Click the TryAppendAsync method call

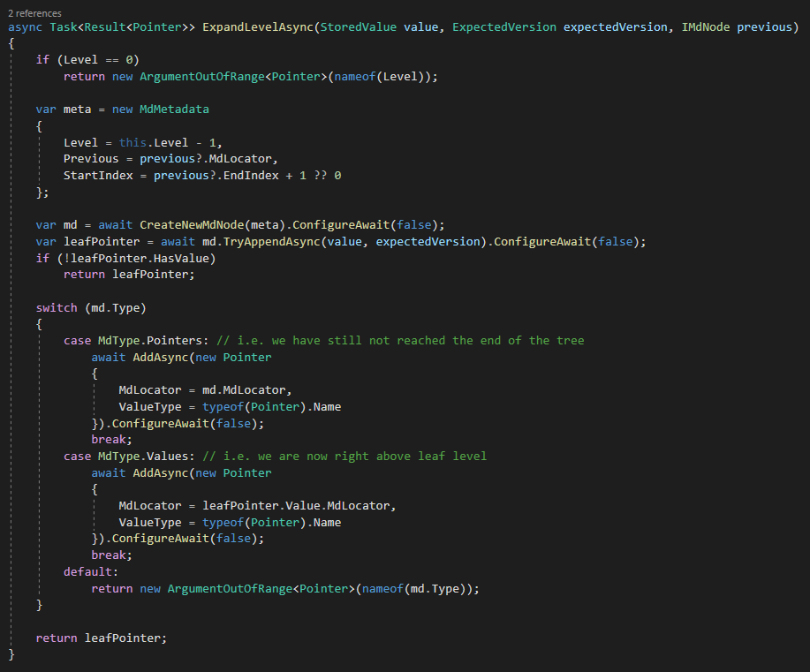coord(272,241)
